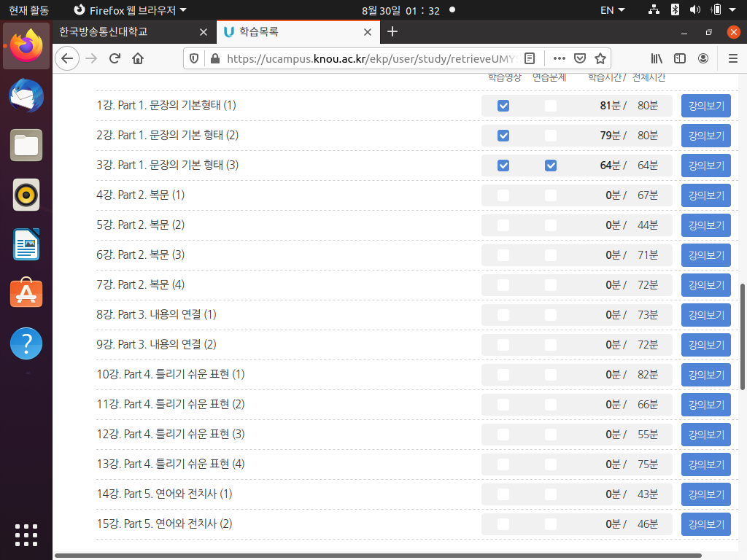Open Firefox account icon
This screenshot has height=560, width=747.
(x=703, y=59)
